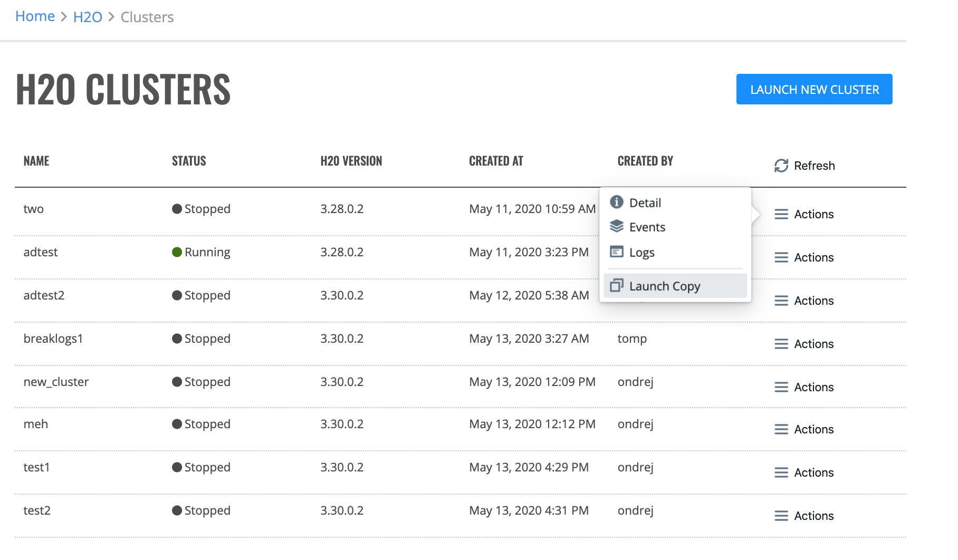Click the NAME column header
The height and width of the screenshot is (560, 958).
pos(36,161)
